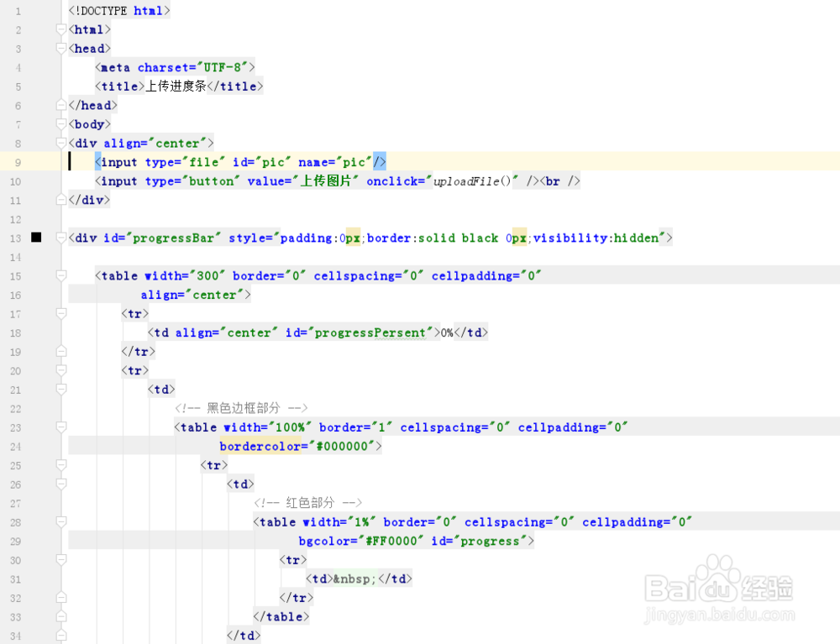Fold the tr block on line 17
The height and width of the screenshot is (644, 840).
point(61,314)
